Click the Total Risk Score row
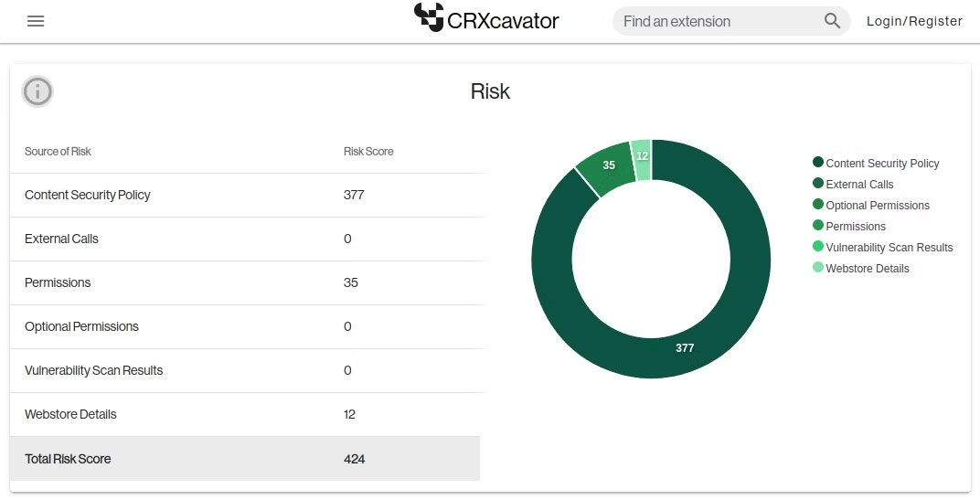The height and width of the screenshot is (500, 980). 245,459
